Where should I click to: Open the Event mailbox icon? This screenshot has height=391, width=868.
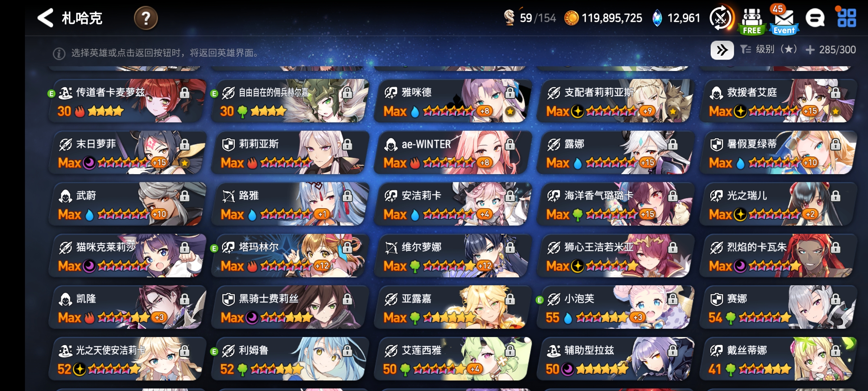tap(784, 20)
